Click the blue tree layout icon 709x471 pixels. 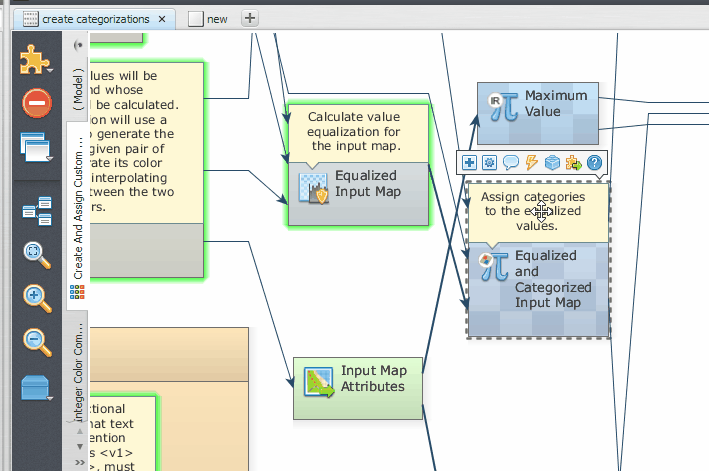tap(36, 210)
